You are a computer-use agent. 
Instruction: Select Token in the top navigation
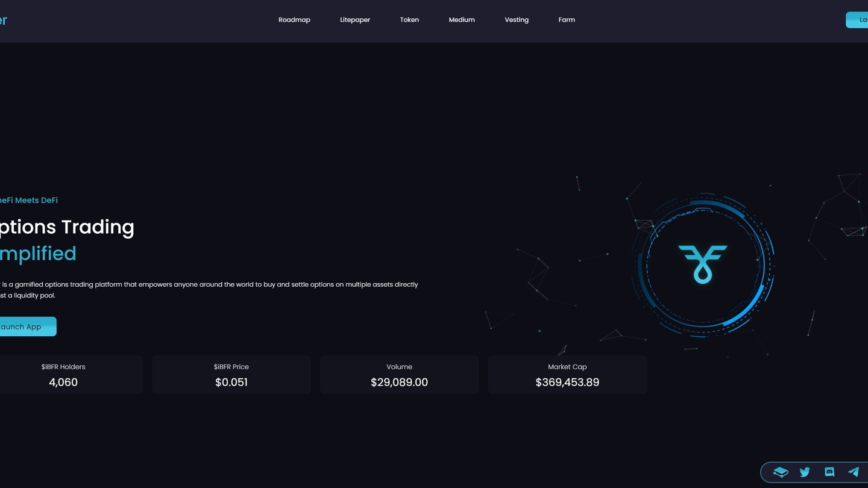coord(409,20)
